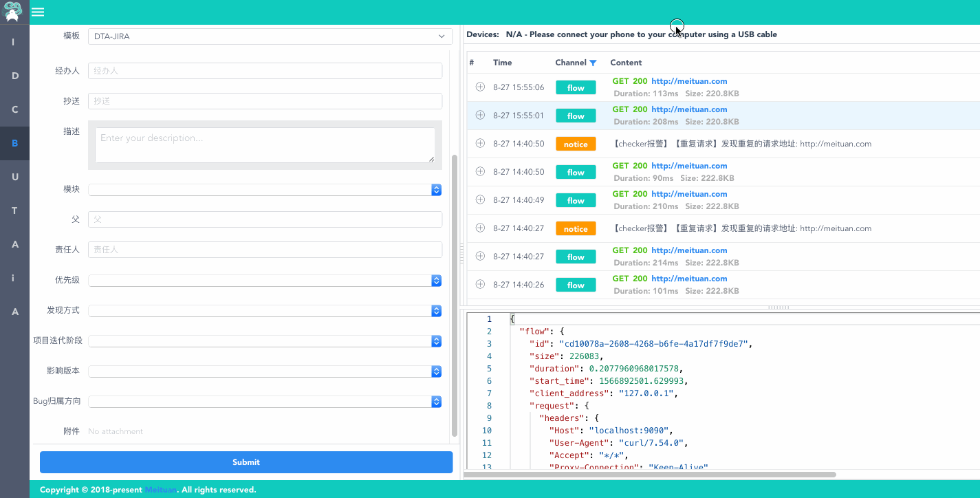Viewport: 980px width, 498px height.
Task: Open the 模板 DTA-JIRA dropdown
Action: 270,36
